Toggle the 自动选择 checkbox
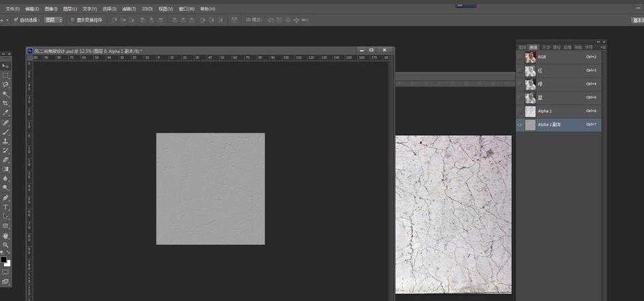Image resolution: width=644 pixels, height=301 pixels. pos(16,20)
